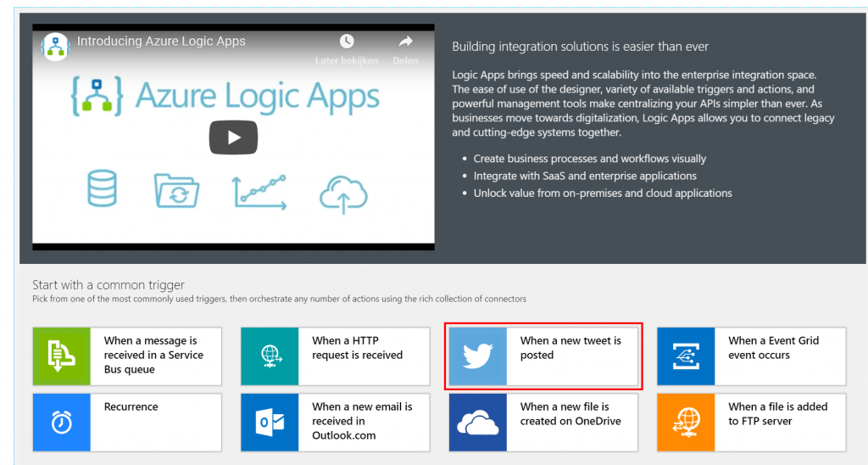The height and width of the screenshot is (465, 868).
Task: Select the Recurrence trigger label
Action: pyautogui.click(x=131, y=406)
